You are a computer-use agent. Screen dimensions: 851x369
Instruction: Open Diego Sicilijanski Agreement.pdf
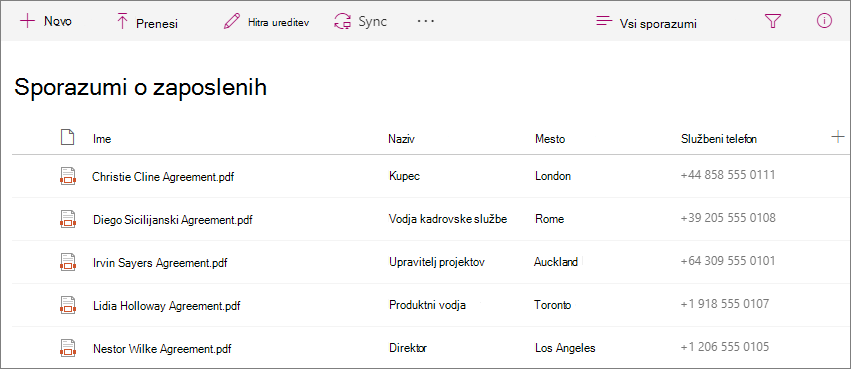pyautogui.click(x=173, y=220)
